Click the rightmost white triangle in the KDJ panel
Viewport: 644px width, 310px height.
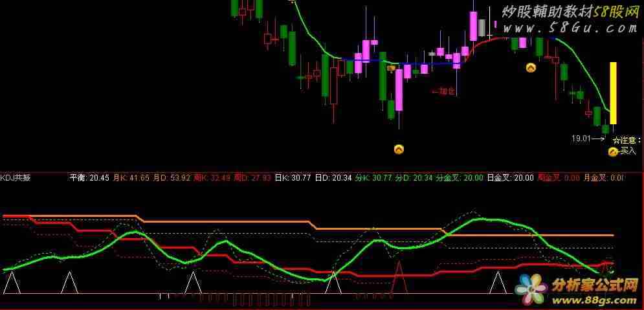[x=497, y=284]
